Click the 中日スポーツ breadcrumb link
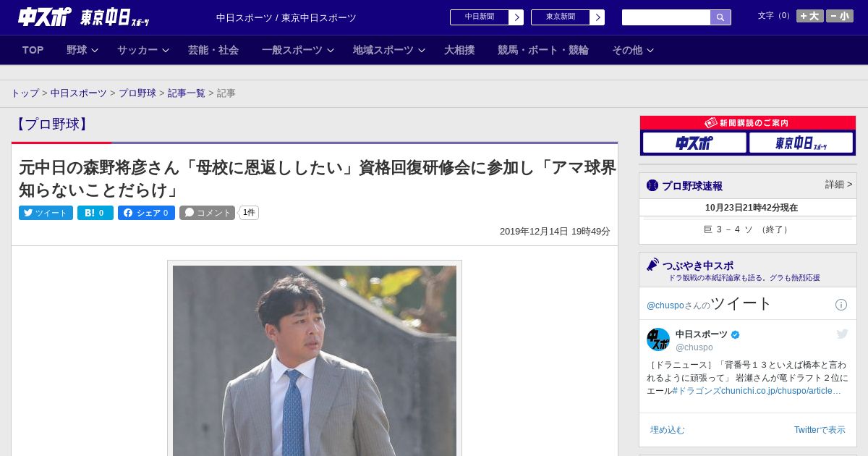 [x=79, y=93]
